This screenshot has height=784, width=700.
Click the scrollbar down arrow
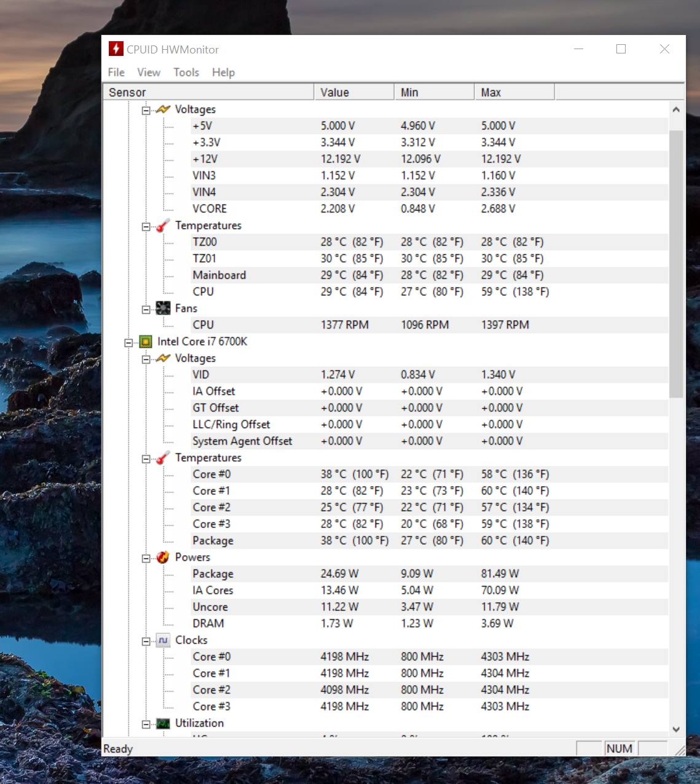pos(676,729)
